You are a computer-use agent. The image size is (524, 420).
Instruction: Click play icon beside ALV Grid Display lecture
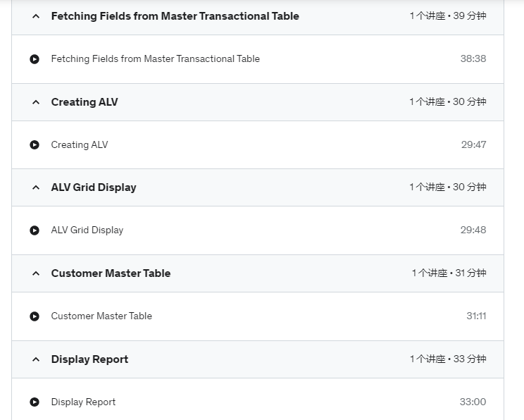[35, 230]
